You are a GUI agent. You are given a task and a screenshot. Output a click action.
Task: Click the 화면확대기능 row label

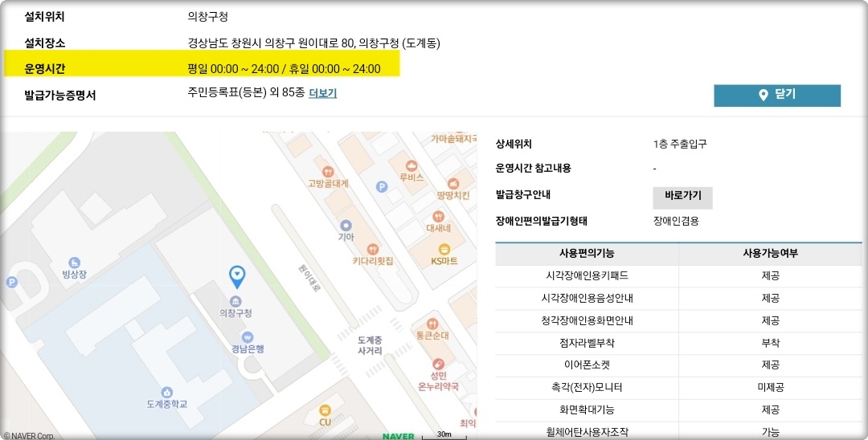point(587,410)
